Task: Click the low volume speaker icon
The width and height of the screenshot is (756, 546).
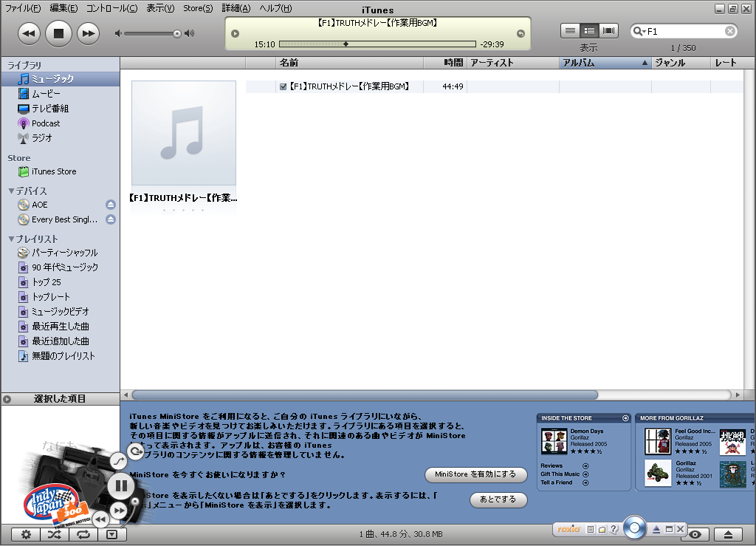Action: coord(118,33)
